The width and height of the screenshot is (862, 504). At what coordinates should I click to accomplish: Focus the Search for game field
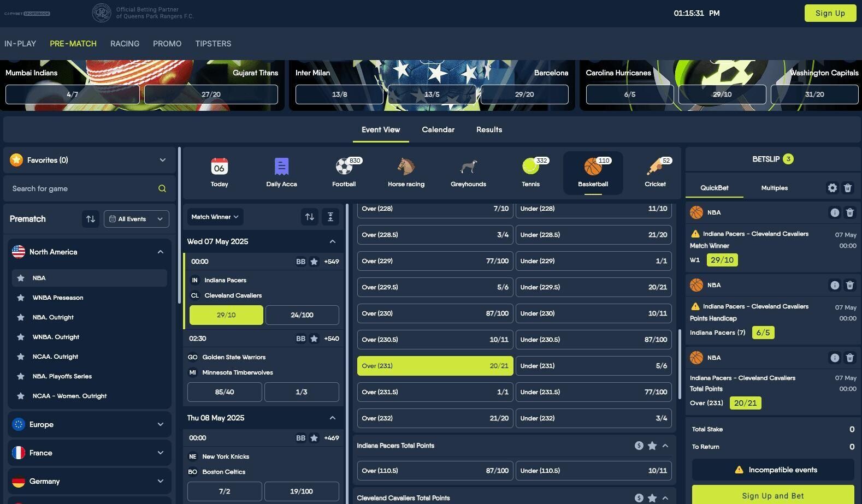click(90, 188)
